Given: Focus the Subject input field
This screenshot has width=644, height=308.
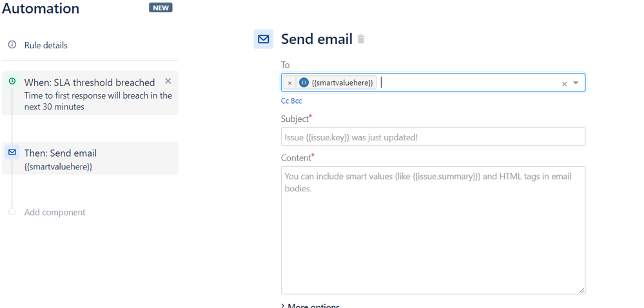Looking at the screenshot, I should click(433, 137).
